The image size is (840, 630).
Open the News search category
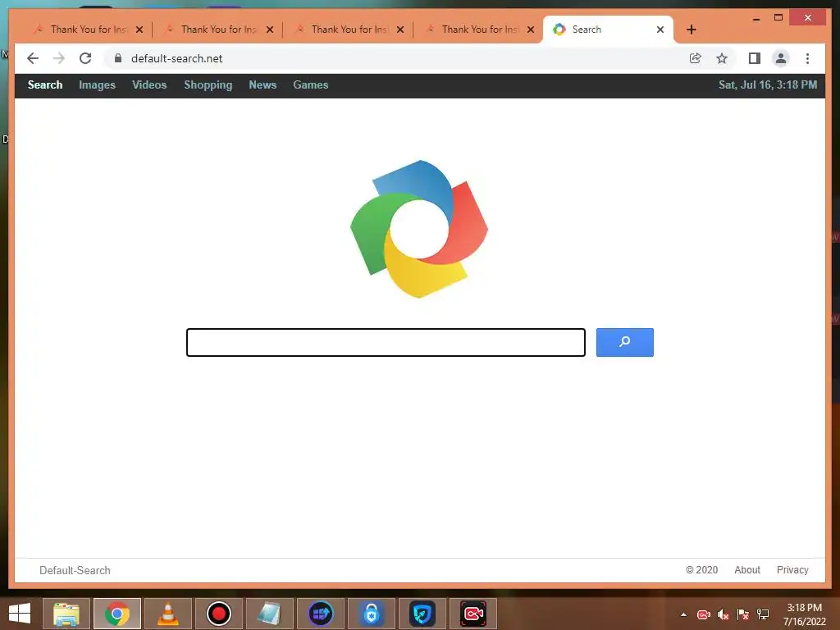262,84
